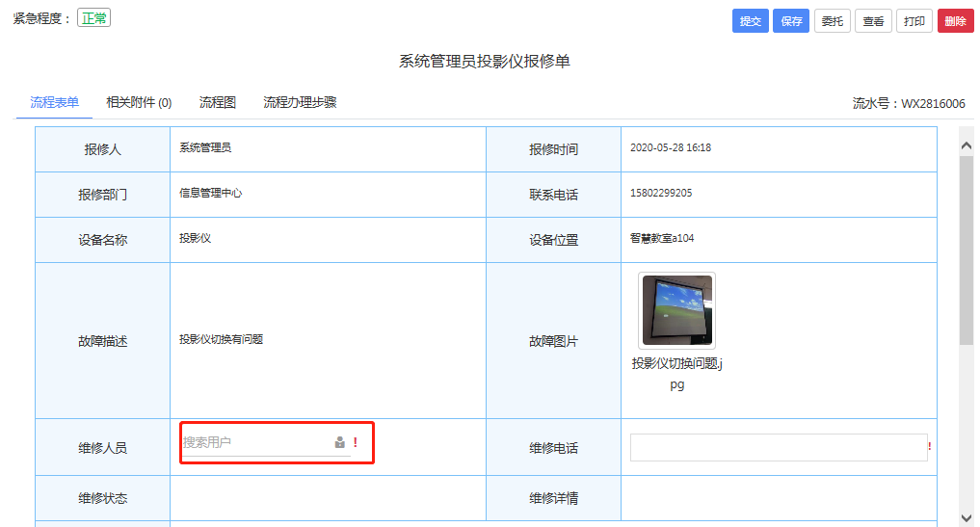Click the 委托 delegate button
The height and width of the screenshot is (527, 980).
832,21
